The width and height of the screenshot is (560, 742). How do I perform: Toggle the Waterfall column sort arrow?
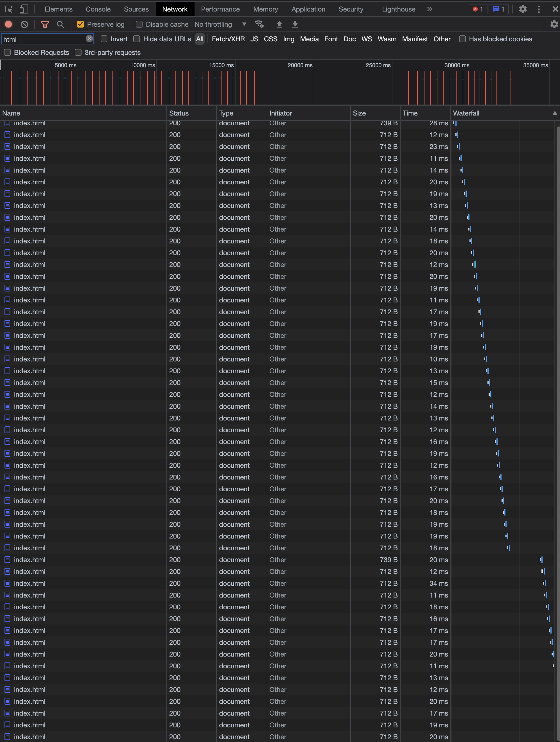click(554, 113)
